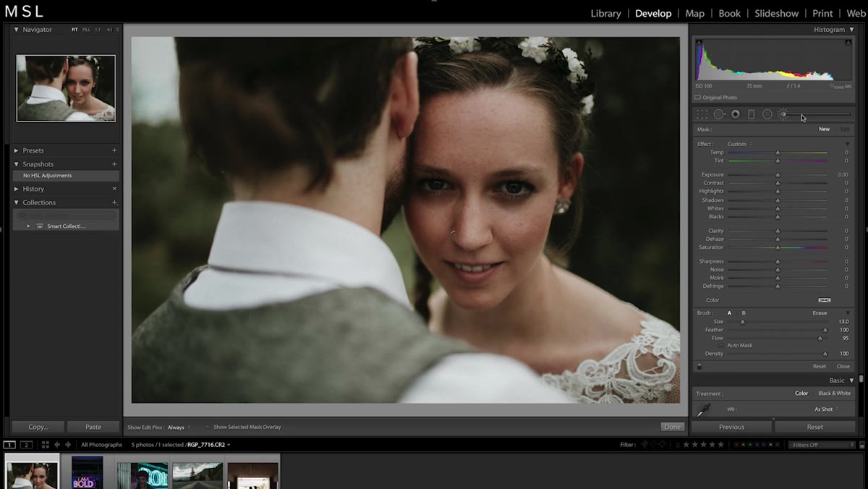
Task: Expand the History panel
Action: 17,189
